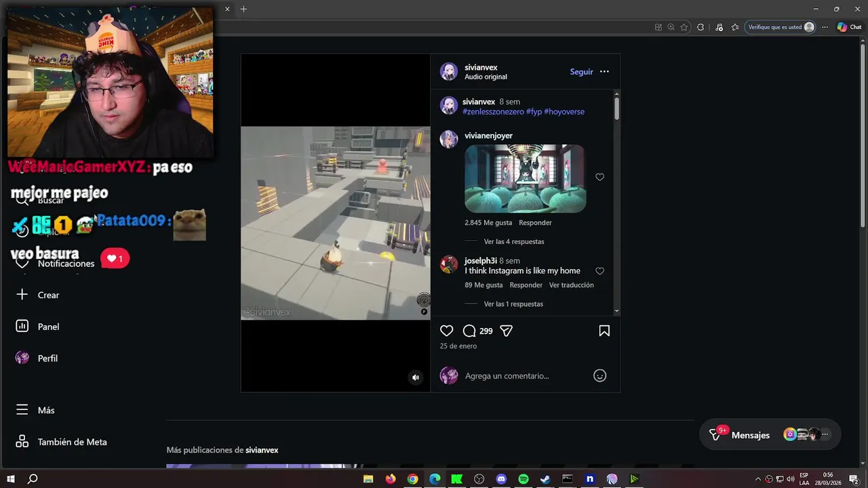Play or pause the video area
868x488 pixels.
pyautogui.click(x=335, y=222)
